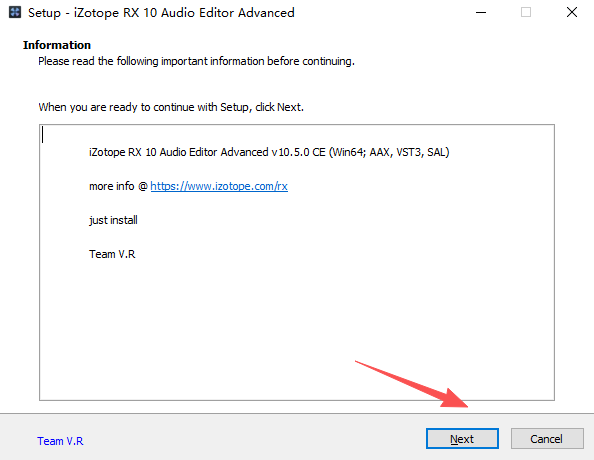Cancel the installation
Screen dimensions: 594x460
tap(547, 439)
